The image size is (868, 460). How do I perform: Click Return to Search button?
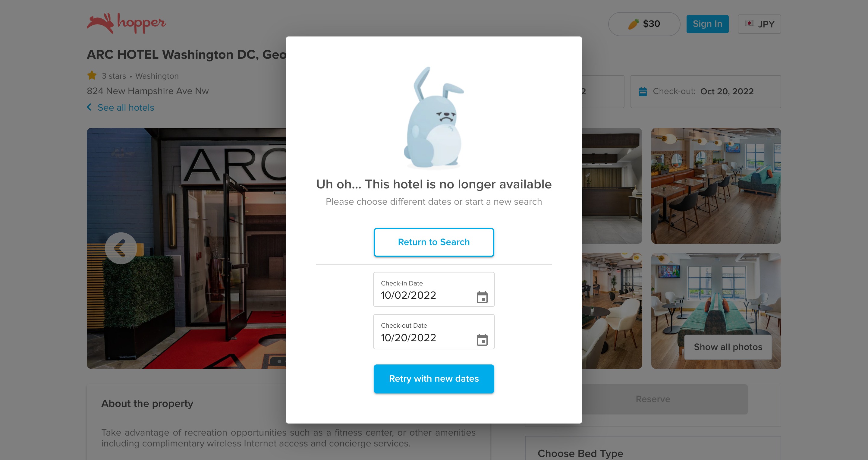tap(434, 242)
